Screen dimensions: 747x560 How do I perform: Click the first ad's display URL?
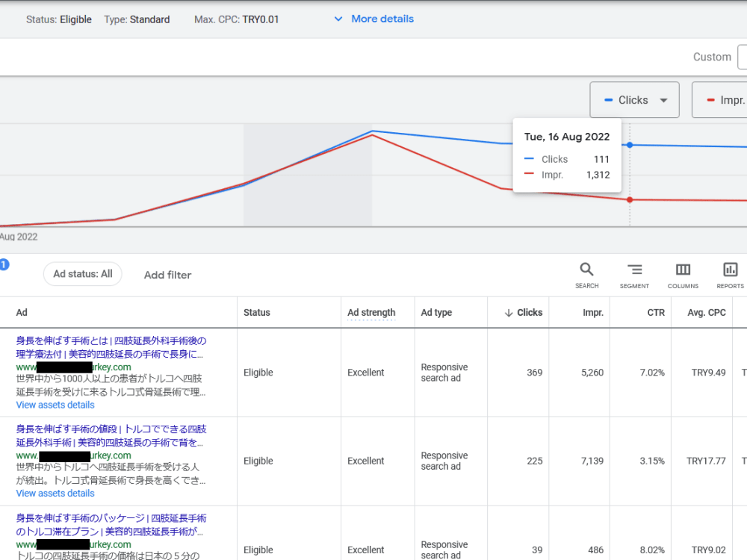click(x=73, y=367)
